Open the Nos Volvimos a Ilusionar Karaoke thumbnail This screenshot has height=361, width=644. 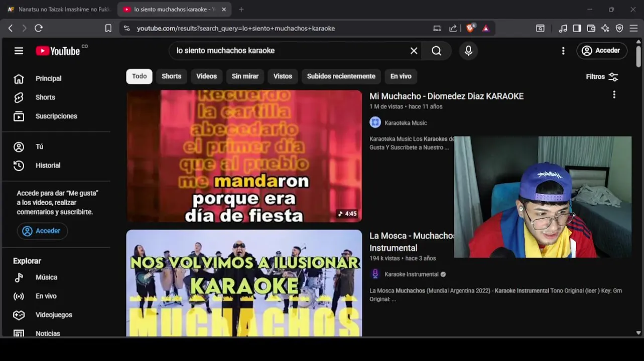tap(244, 283)
